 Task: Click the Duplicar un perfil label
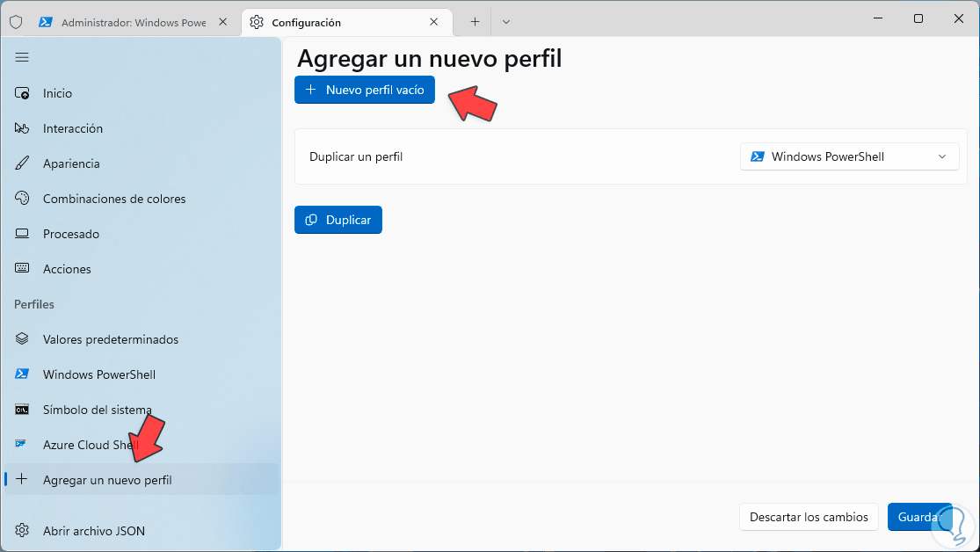pyautogui.click(x=356, y=157)
